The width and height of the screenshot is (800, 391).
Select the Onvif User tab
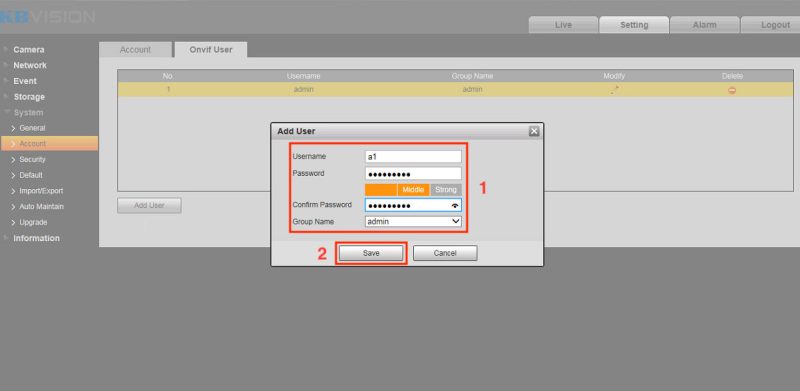click(x=211, y=50)
